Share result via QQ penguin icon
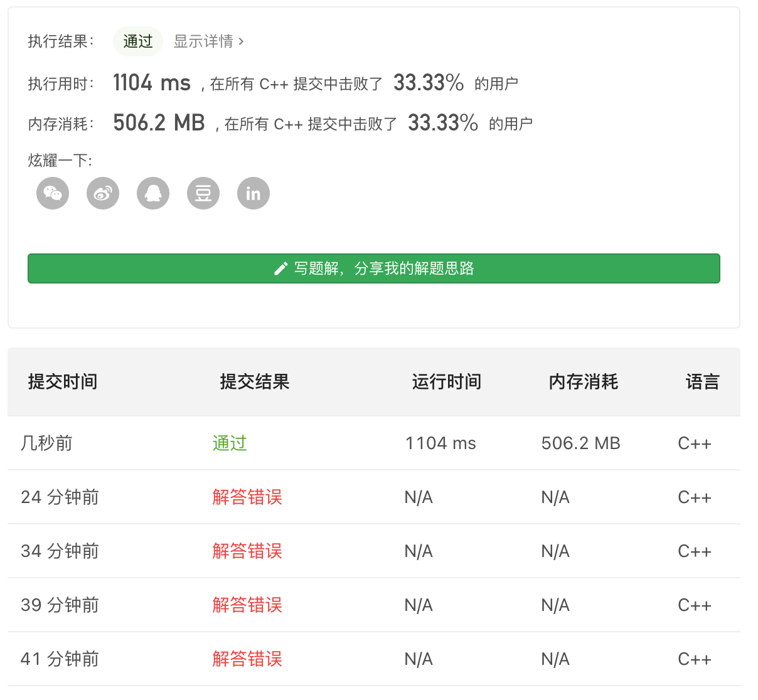The width and height of the screenshot is (758, 700). pos(153,193)
